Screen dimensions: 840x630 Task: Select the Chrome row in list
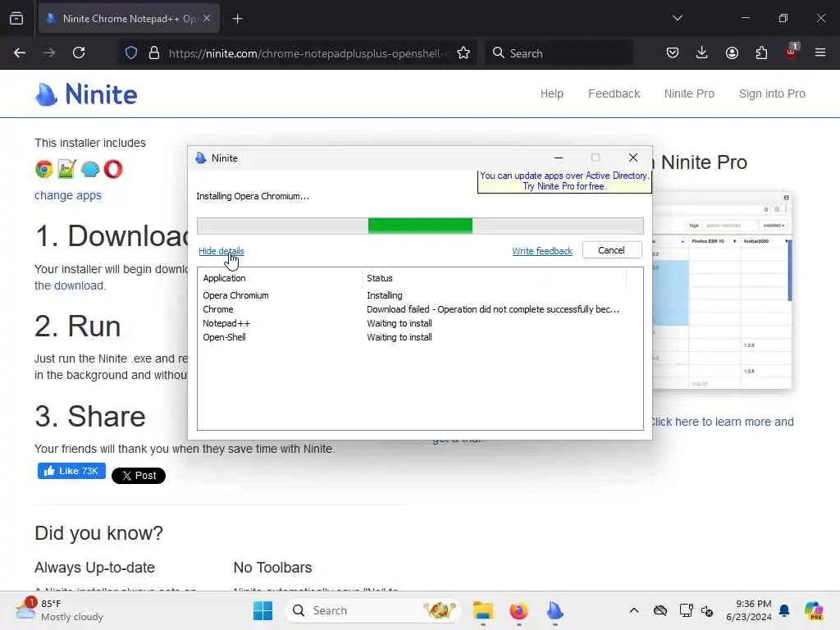420,309
